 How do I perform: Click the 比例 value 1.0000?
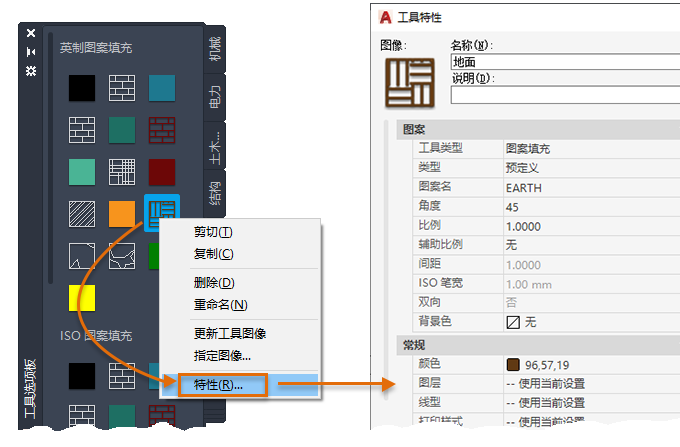592,226
